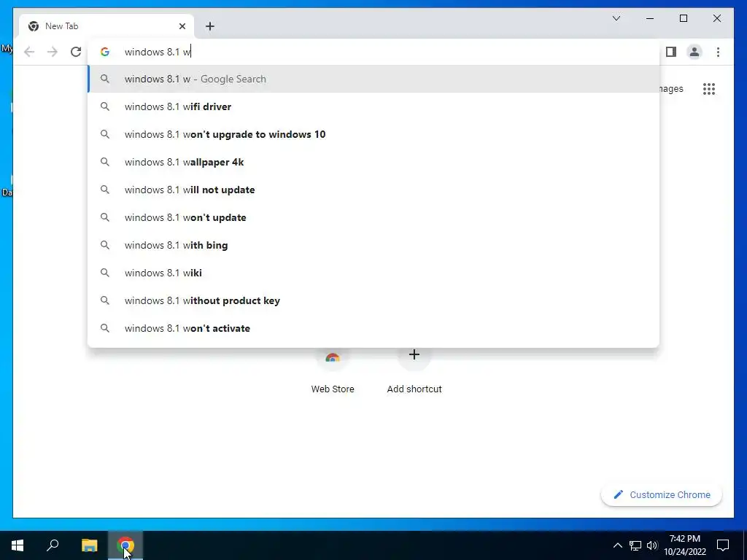The width and height of the screenshot is (747, 560).
Task: Show hidden tray icons chevron
Action: [x=617, y=545]
